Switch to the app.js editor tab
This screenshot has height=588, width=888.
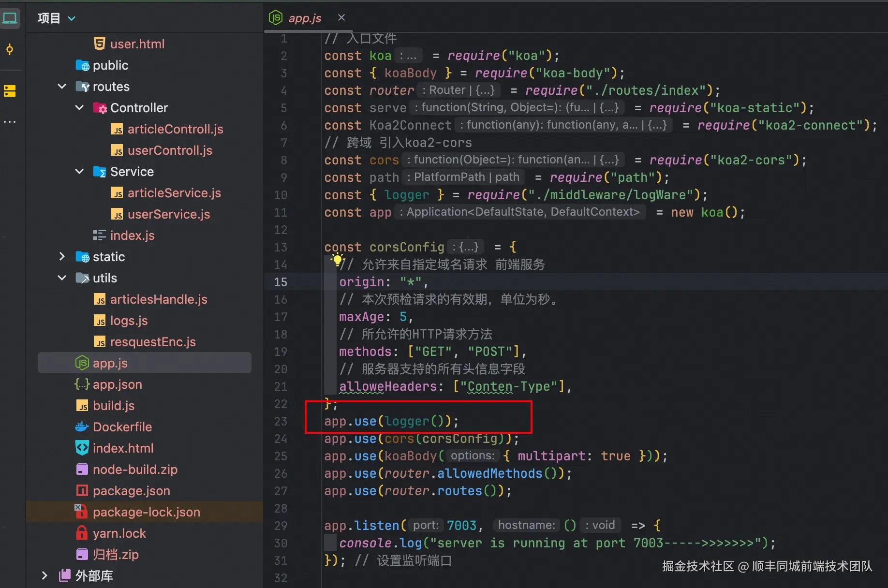point(304,18)
